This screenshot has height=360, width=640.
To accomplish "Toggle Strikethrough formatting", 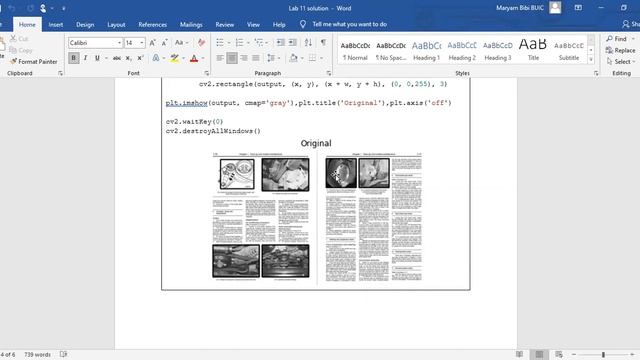I will (117, 58).
